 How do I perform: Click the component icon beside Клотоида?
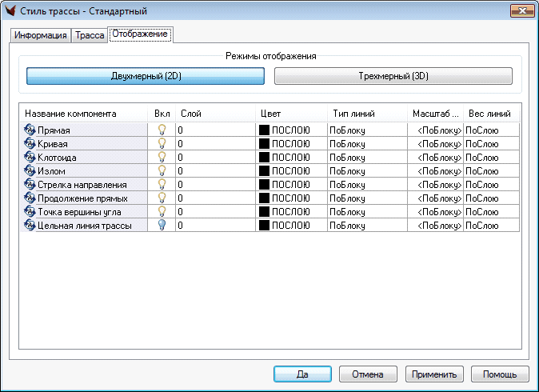pyautogui.click(x=30, y=157)
